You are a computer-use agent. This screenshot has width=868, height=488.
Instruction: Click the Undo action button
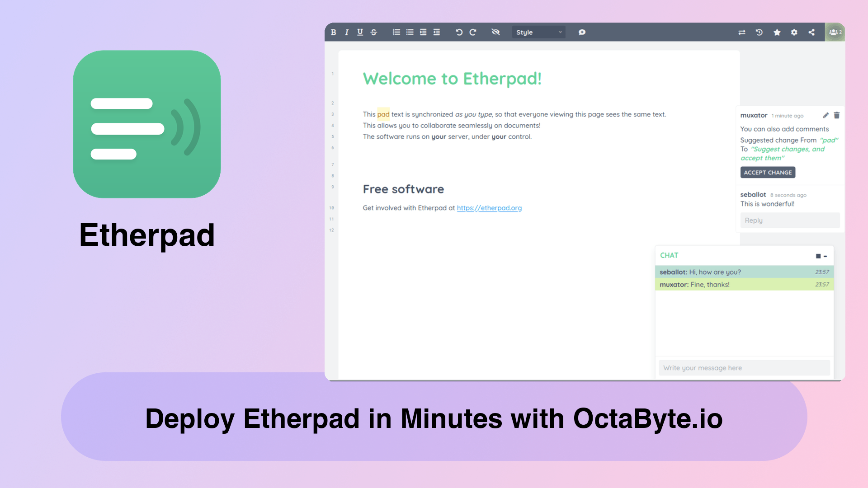point(459,32)
